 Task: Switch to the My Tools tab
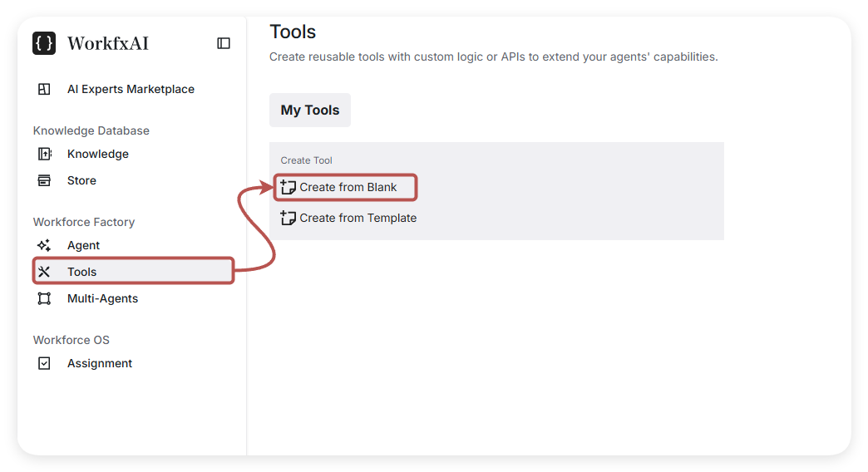coord(310,111)
